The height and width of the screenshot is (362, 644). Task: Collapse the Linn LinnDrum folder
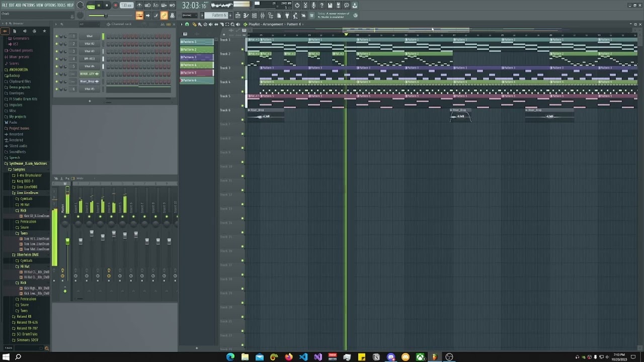27,193
